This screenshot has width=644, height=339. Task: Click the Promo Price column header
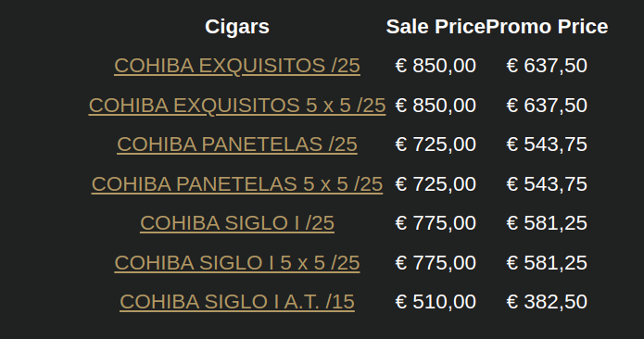[x=547, y=27]
